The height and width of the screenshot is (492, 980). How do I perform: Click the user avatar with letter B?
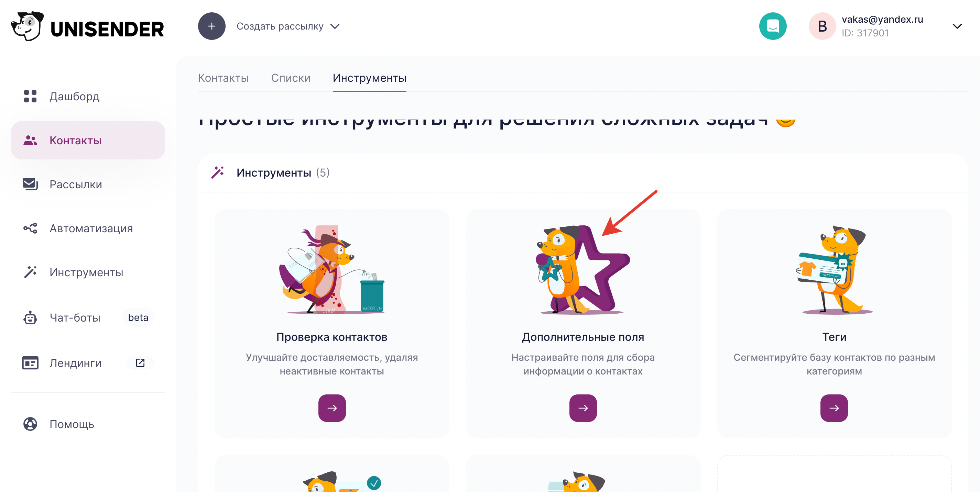click(822, 26)
